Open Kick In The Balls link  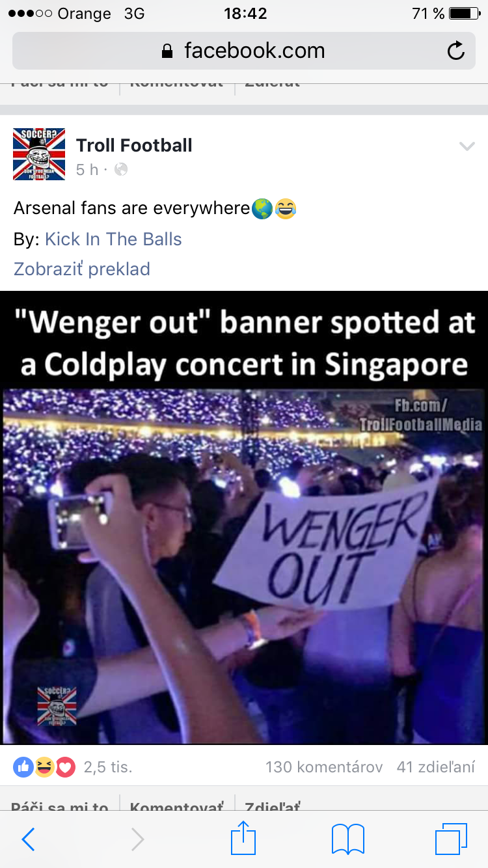(x=113, y=239)
